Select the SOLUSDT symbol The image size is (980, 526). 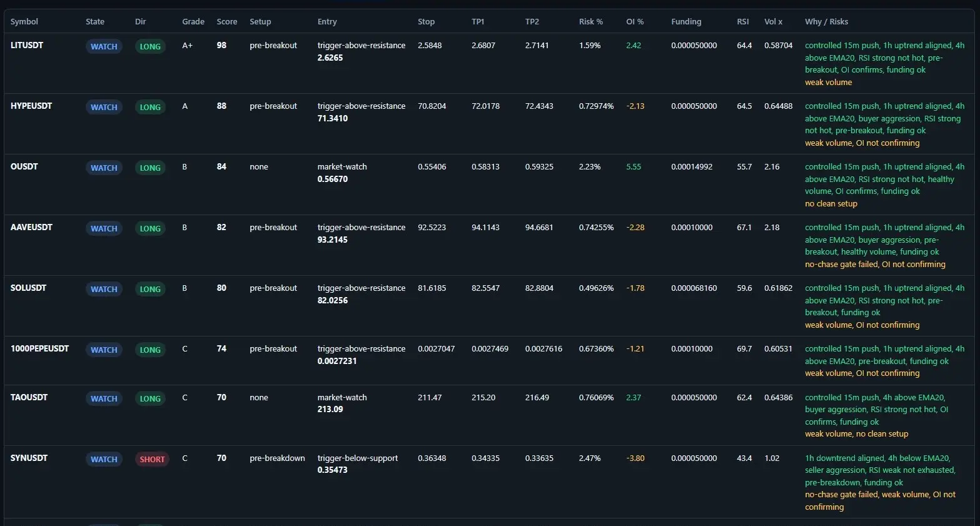pos(28,288)
